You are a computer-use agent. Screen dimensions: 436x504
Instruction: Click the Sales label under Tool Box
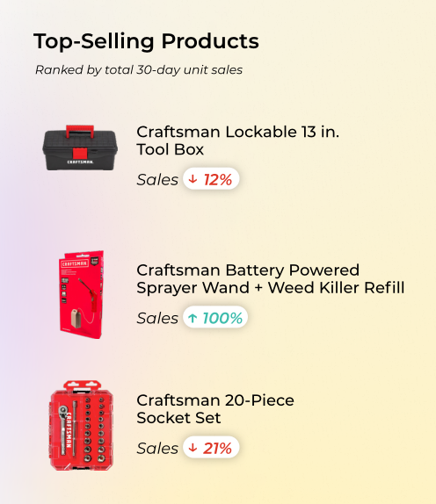[157, 179]
